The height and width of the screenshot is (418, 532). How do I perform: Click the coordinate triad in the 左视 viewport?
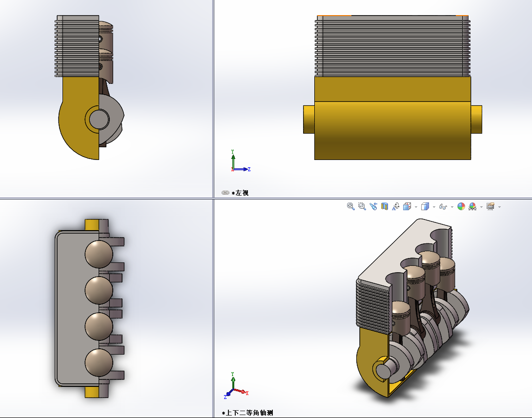click(240, 161)
